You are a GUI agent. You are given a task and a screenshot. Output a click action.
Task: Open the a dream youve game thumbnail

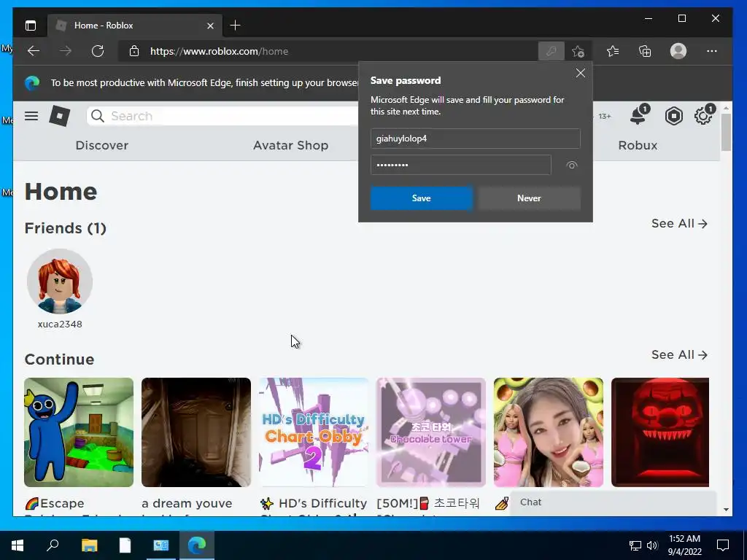(196, 432)
